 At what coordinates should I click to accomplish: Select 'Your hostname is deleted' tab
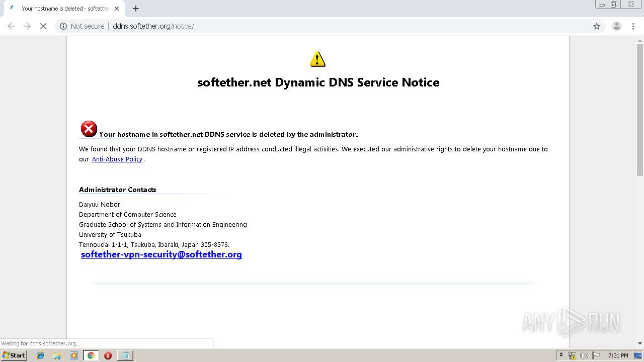(x=65, y=9)
